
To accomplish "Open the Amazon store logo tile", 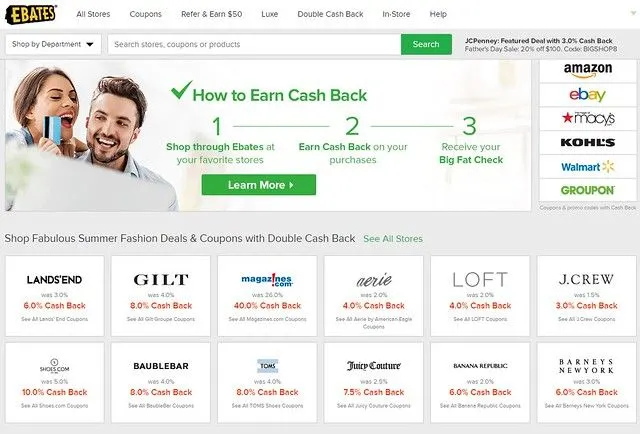I will point(588,71).
